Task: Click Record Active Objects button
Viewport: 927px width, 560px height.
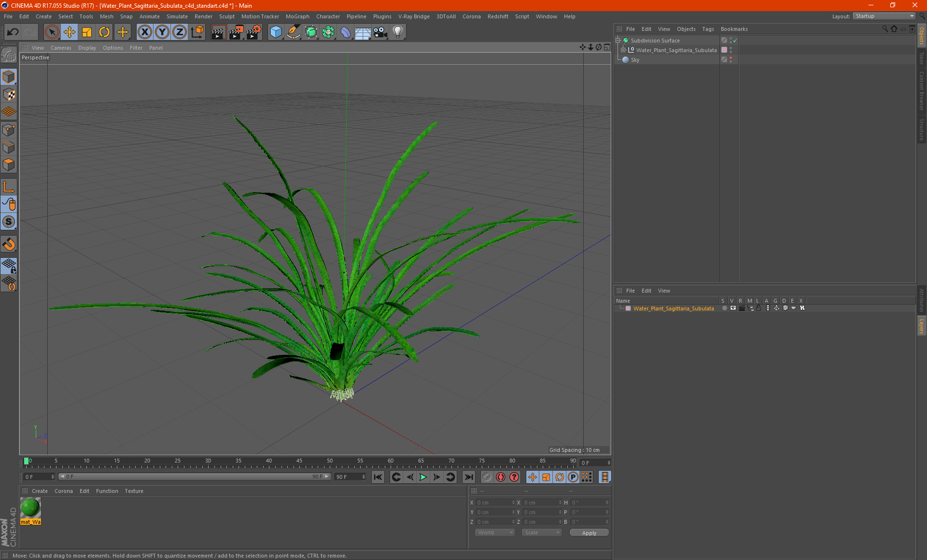Action: pyautogui.click(x=487, y=477)
